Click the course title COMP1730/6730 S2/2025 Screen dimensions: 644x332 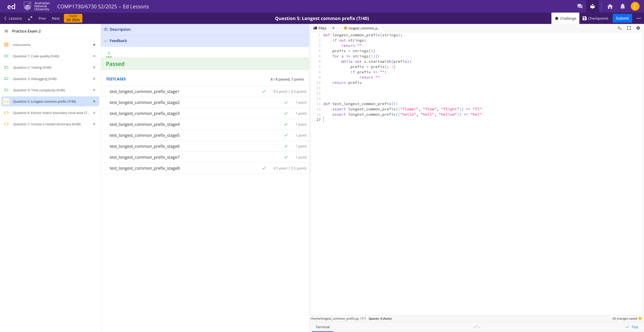pyautogui.click(x=103, y=7)
